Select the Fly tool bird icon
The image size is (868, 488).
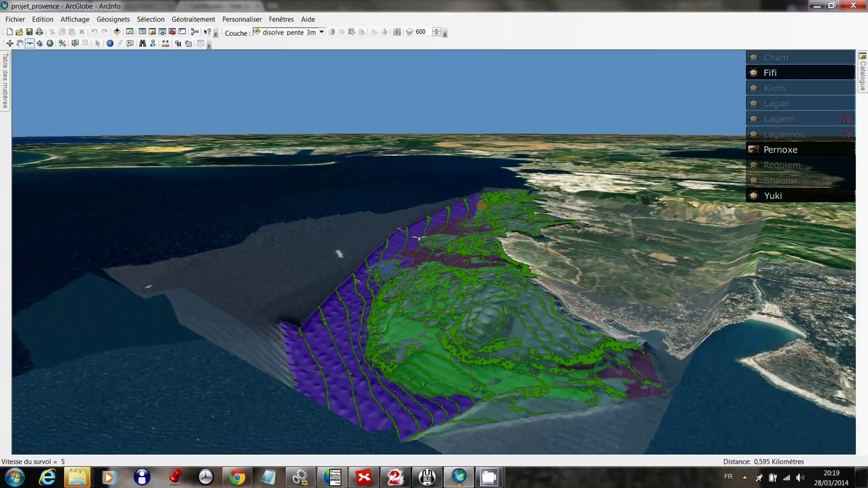[30, 43]
